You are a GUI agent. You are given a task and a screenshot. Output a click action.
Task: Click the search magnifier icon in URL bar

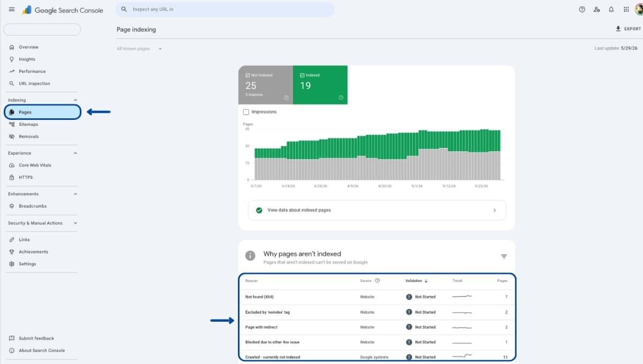tap(124, 10)
